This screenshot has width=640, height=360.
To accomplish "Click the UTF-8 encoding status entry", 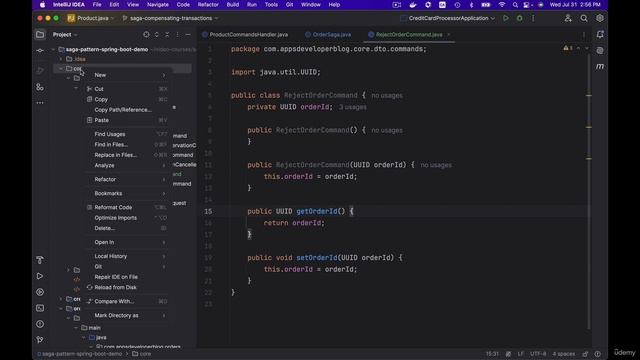I will [538, 354].
